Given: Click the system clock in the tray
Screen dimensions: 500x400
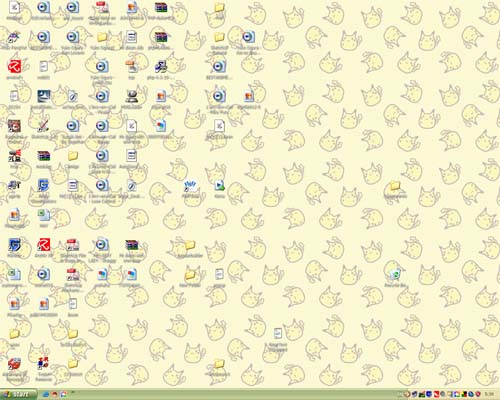Looking at the screenshot, I should (x=489, y=394).
